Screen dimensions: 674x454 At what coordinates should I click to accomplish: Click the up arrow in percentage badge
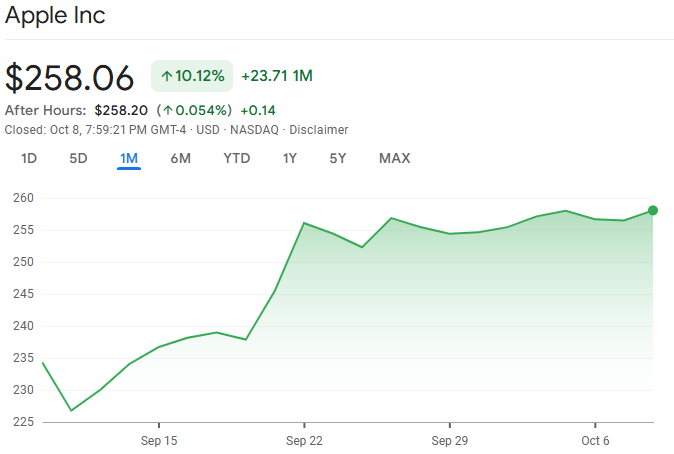coord(166,76)
